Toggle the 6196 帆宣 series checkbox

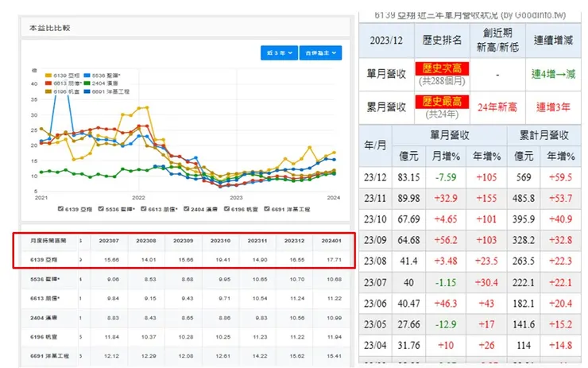[x=226, y=209]
